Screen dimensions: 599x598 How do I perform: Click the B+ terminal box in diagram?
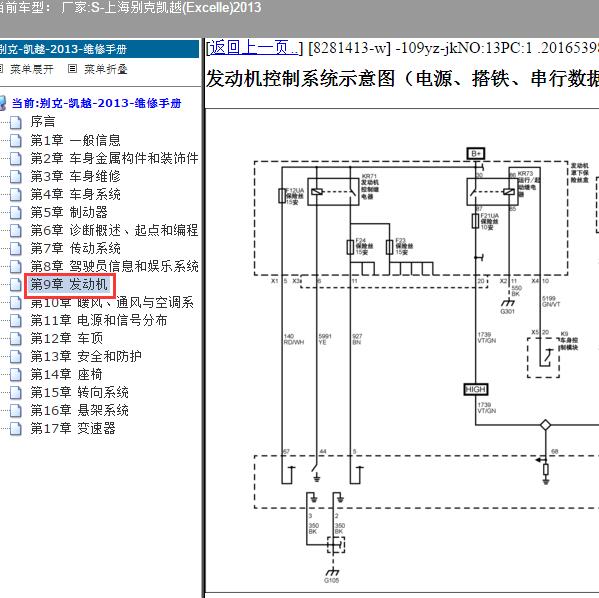pyautogui.click(x=476, y=154)
